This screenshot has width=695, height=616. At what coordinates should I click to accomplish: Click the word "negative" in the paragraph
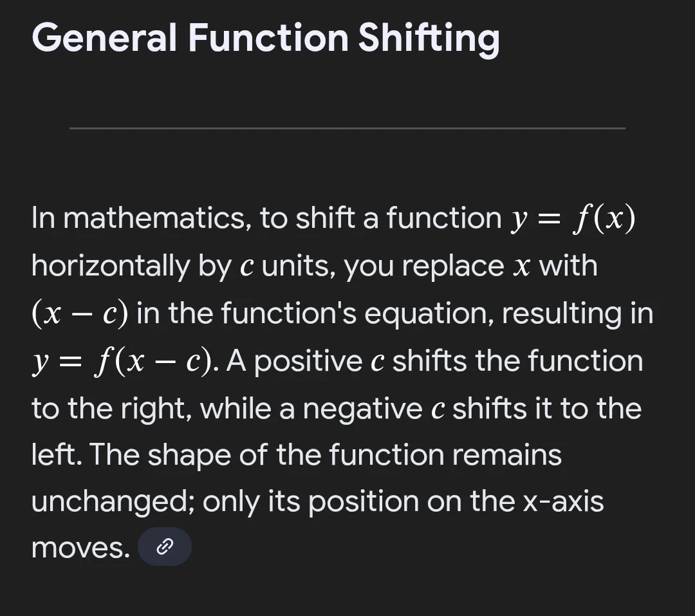[x=362, y=409]
